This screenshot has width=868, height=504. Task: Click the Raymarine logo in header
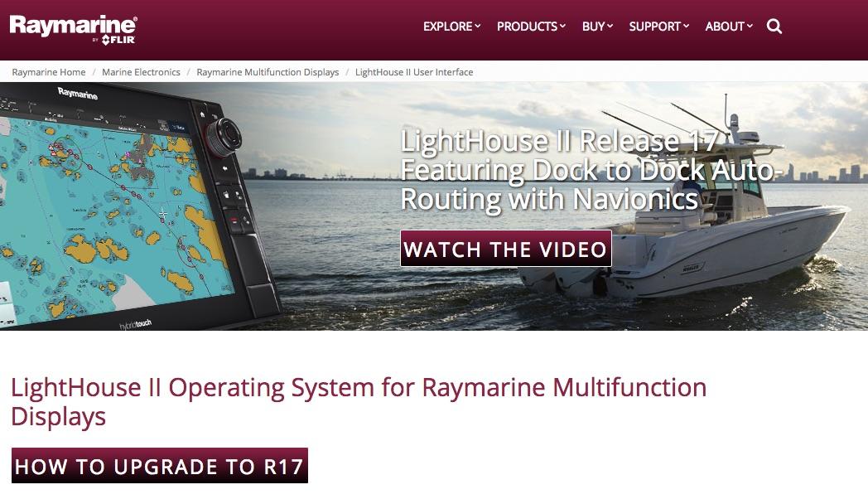click(73, 29)
